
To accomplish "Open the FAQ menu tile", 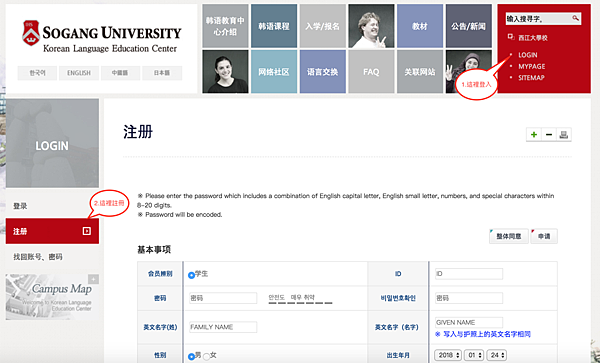I will (371, 72).
